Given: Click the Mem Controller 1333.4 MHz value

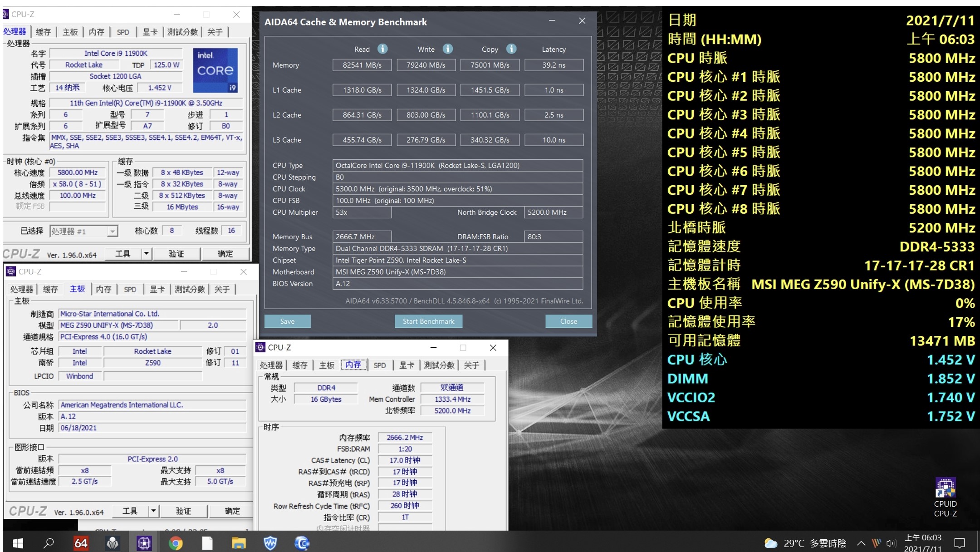Looking at the screenshot, I should [452, 399].
